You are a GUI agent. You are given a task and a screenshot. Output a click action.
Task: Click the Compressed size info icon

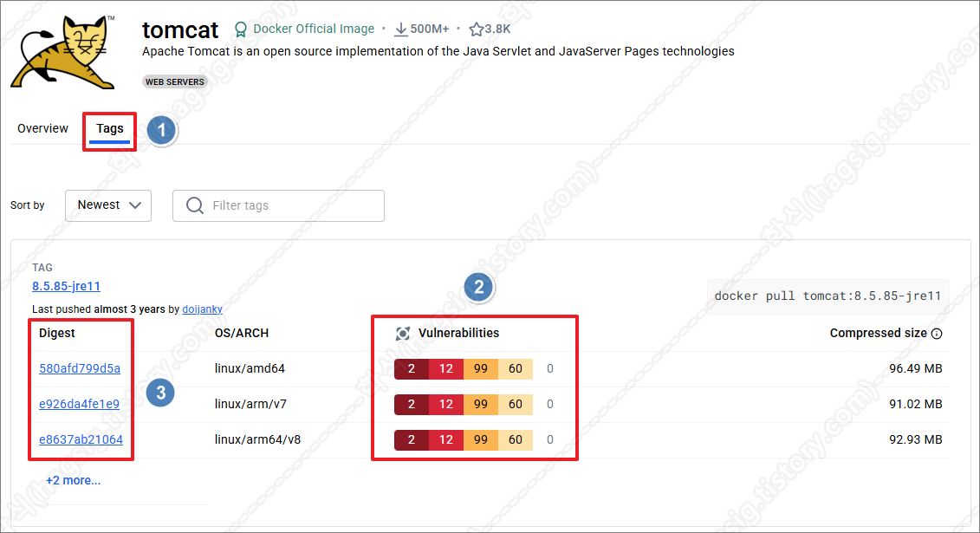click(937, 334)
